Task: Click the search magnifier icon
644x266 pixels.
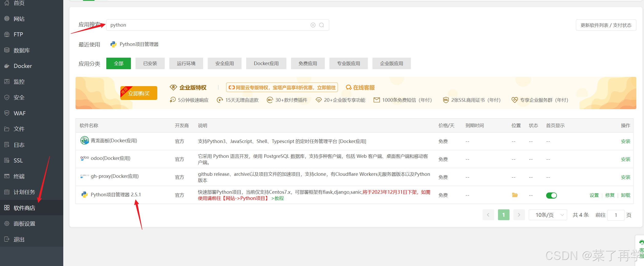Action: point(321,25)
